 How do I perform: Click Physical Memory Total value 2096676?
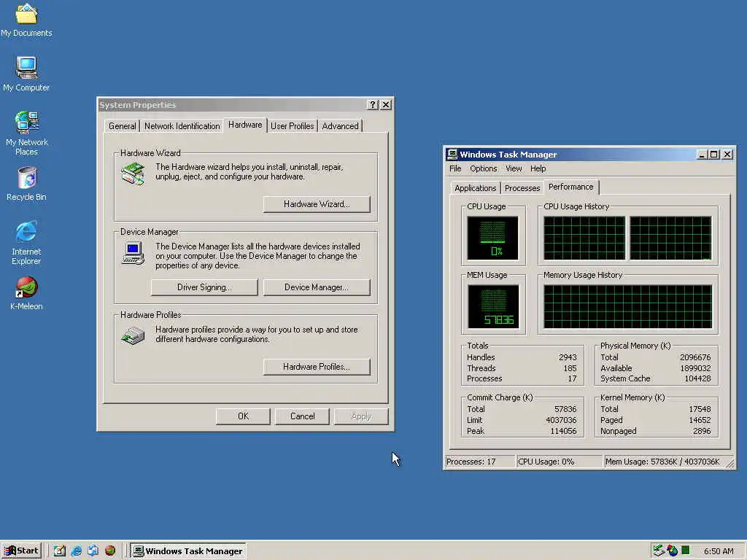695,357
